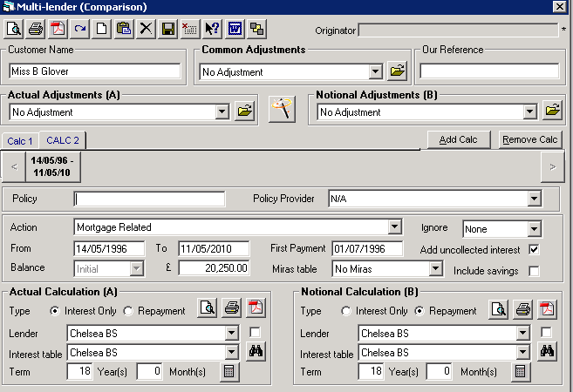Viewport: 573px width, 392px height.
Task: Export Actual Calculation (A) to PDF
Action: pyautogui.click(x=256, y=308)
